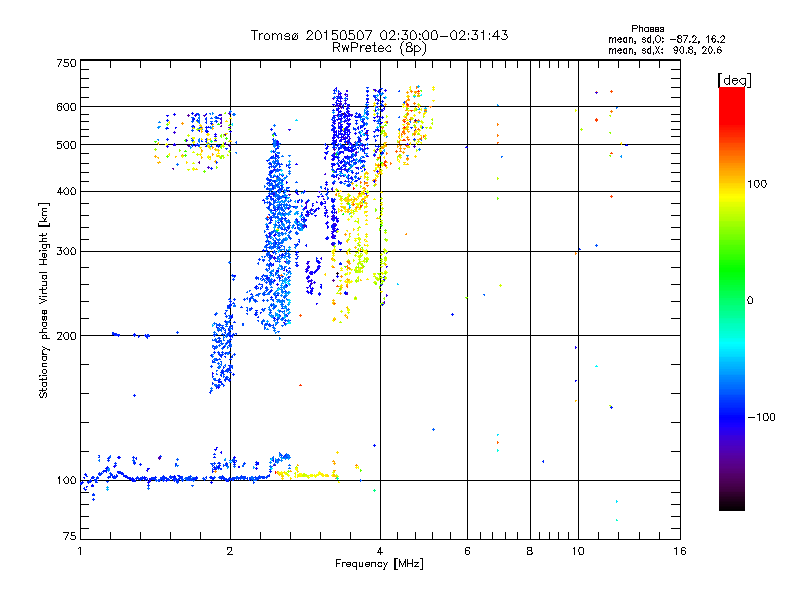Click colorbar tick label '0'
Viewport: 800px width, 600px height.
click(749, 300)
